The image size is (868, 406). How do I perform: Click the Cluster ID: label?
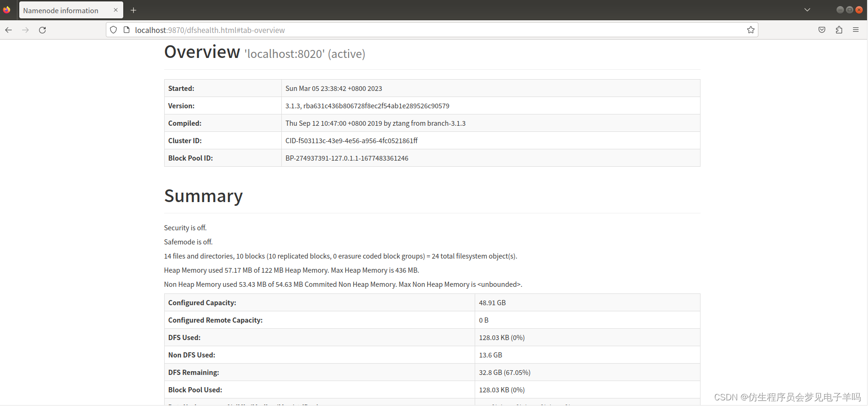pyautogui.click(x=185, y=141)
